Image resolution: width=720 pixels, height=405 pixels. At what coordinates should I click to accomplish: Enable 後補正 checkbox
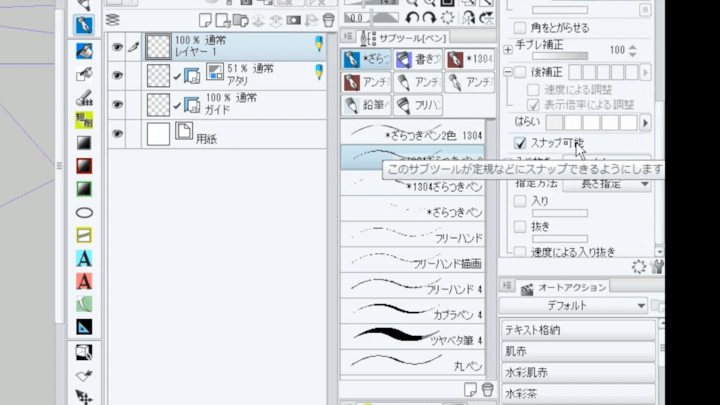pos(520,72)
